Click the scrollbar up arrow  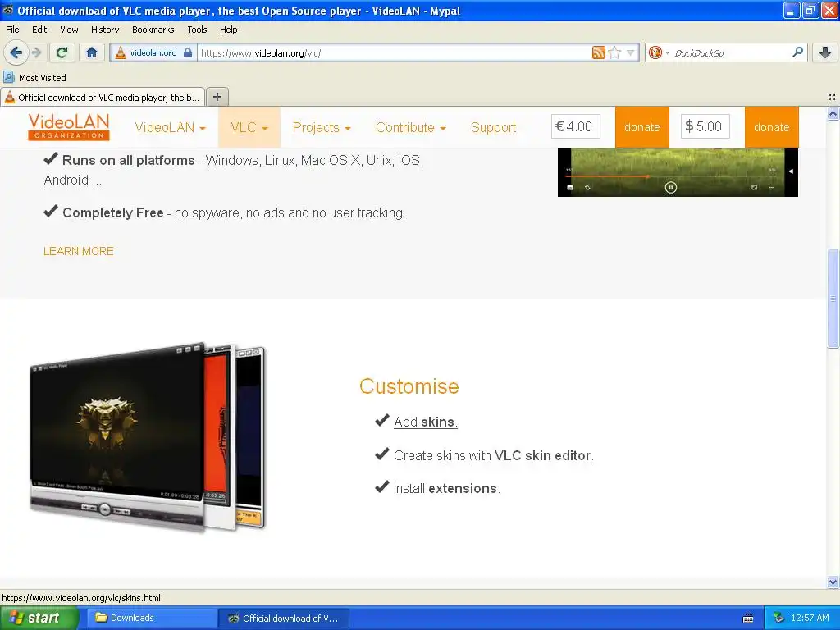833,113
